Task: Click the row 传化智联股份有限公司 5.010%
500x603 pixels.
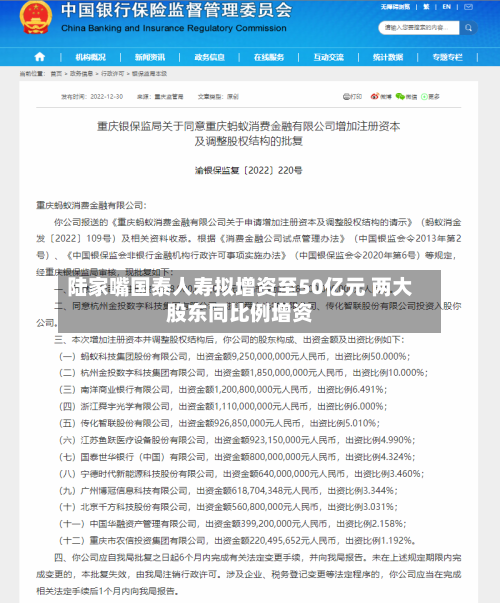Action: coord(219,423)
